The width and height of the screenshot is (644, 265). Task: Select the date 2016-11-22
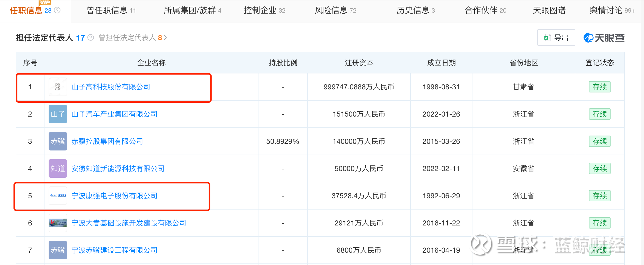coord(441,223)
